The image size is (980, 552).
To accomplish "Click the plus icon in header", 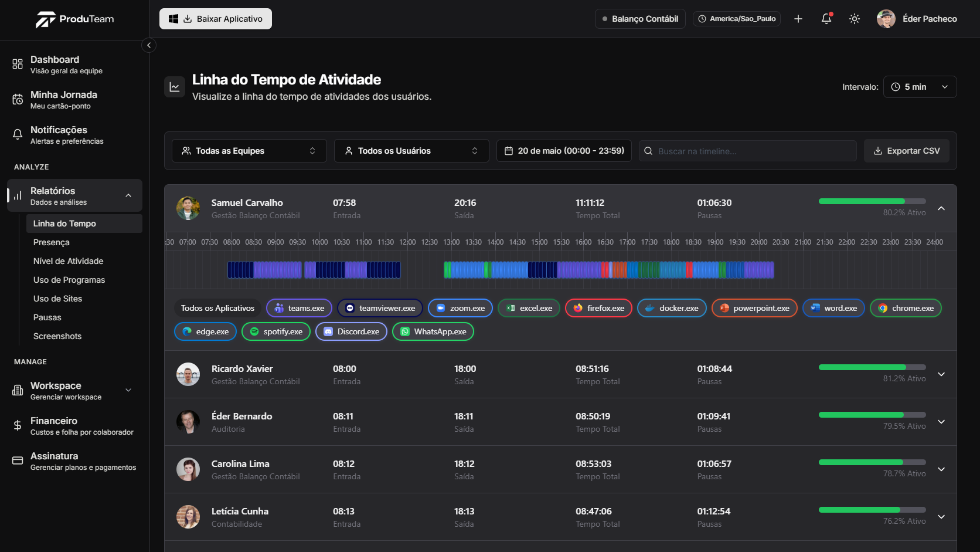I will (x=798, y=19).
